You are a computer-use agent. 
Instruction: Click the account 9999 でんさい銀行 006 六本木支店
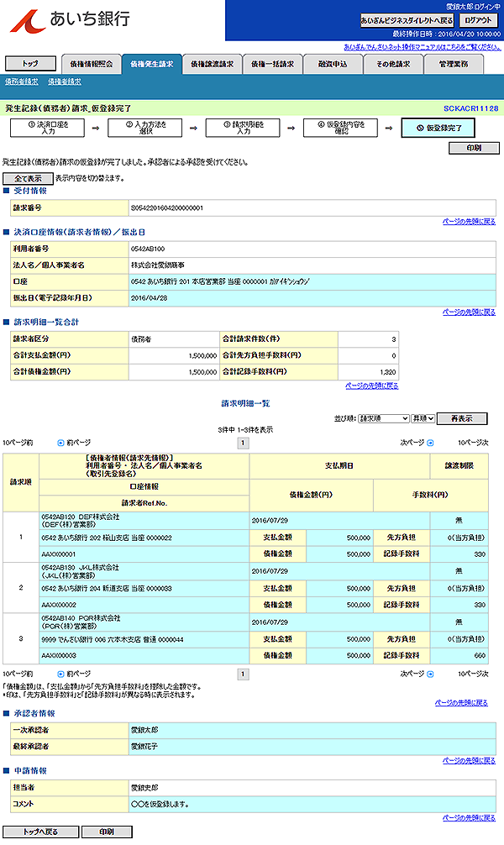coord(112,640)
